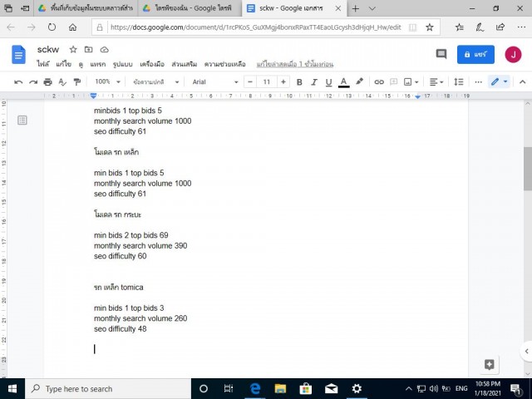The image size is (532, 399).
Task: Open Edge settings and more menu
Action: [x=521, y=27]
